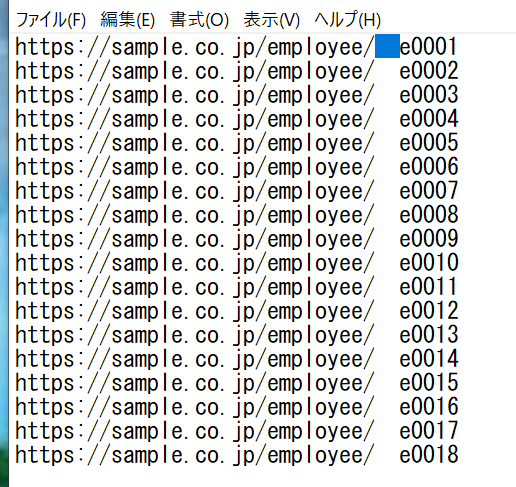Place cursor on the e0010 text
Viewport: 516px width, 487px height.
[429, 263]
